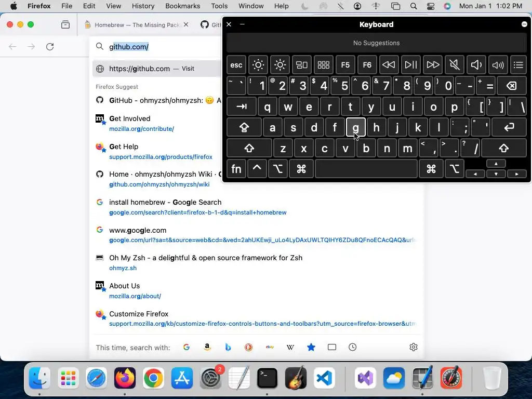This screenshot has height=399, width=532.
Task: Reload the page in Firefox
Action: (x=50, y=46)
